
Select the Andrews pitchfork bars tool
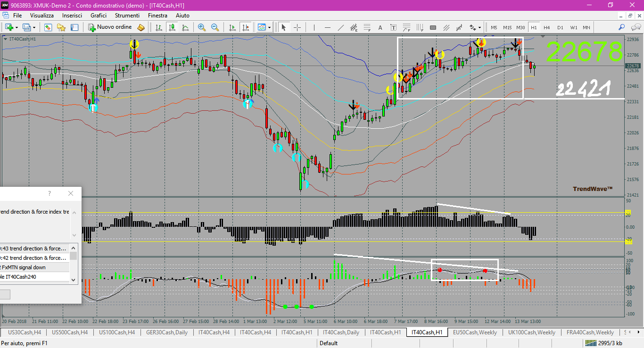(459, 27)
